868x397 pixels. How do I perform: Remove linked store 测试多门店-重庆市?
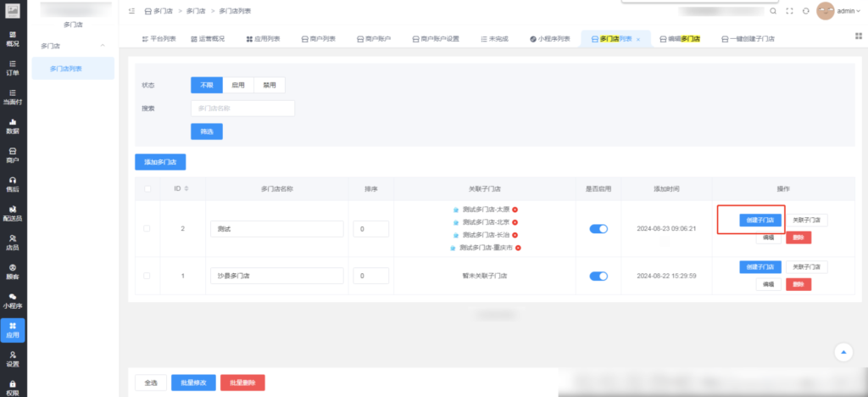tap(518, 248)
